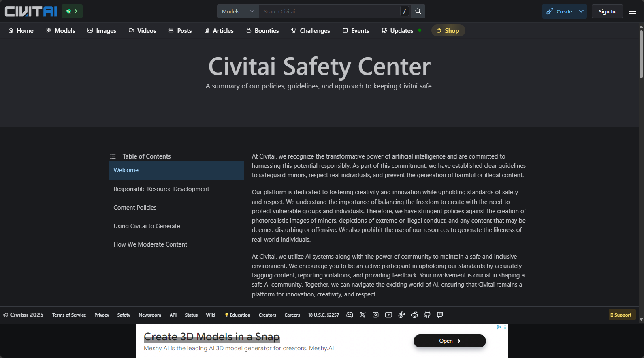
Task: Select Responsible Resource Development section
Action: pyautogui.click(x=177, y=189)
